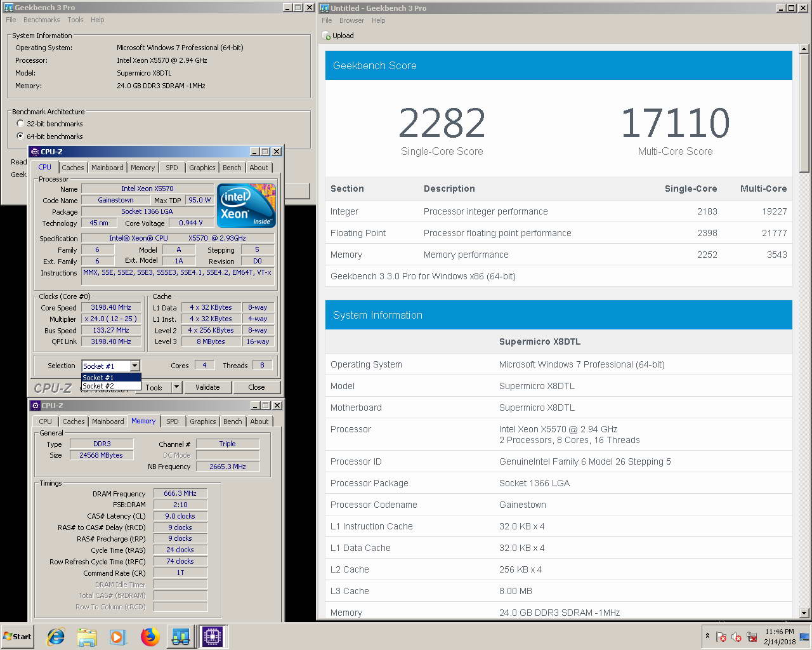This screenshot has width=812, height=650.
Task: Open Browser menu in results window
Action: click(x=351, y=20)
